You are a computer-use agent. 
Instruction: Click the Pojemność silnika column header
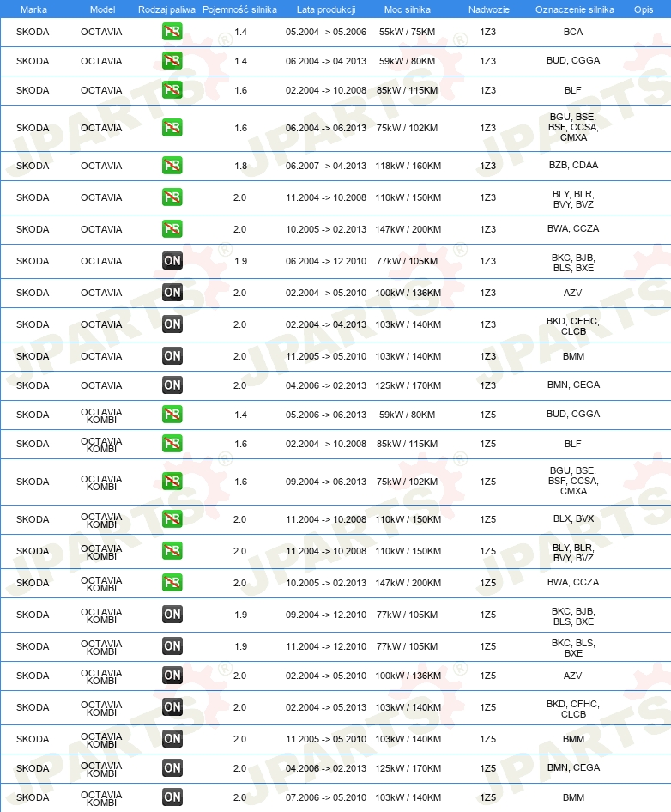239,9
